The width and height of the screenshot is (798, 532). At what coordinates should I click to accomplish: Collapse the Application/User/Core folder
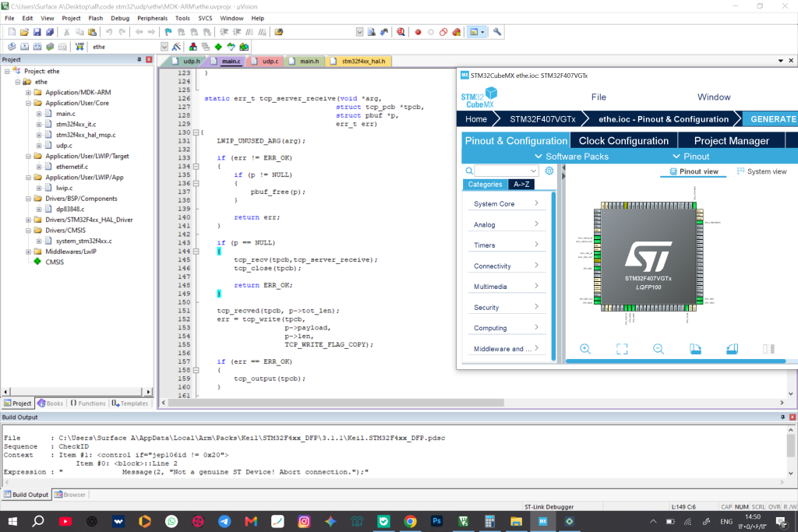pos(29,103)
